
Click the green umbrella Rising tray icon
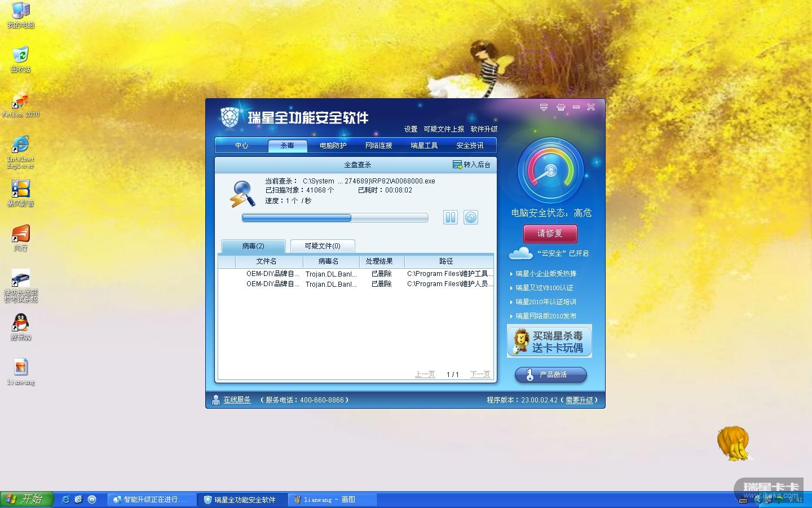point(780,500)
